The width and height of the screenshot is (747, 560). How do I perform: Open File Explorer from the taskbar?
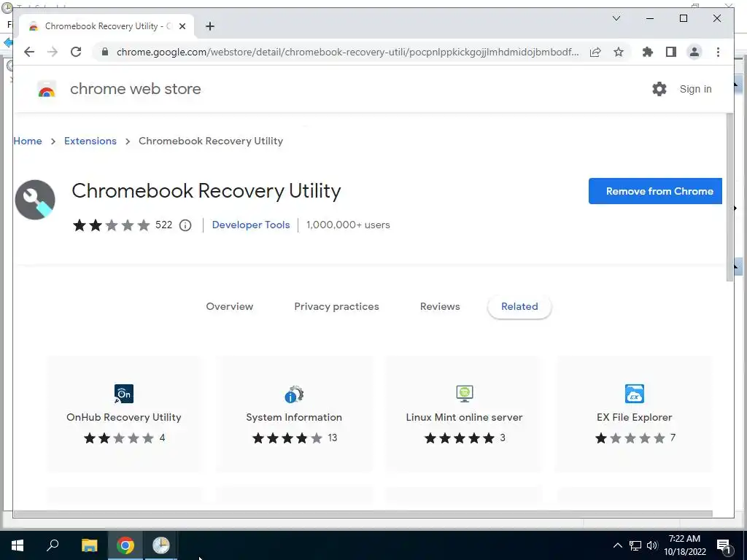[89, 545]
